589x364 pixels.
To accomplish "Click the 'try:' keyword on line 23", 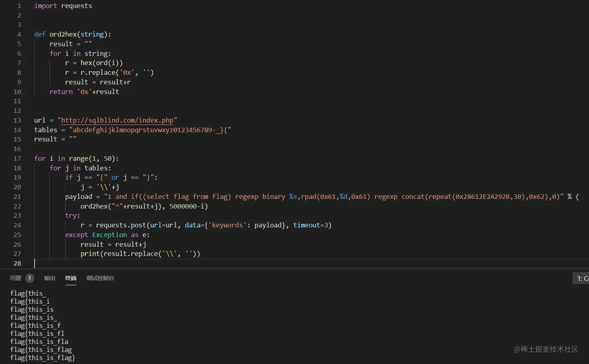I will tap(73, 215).
